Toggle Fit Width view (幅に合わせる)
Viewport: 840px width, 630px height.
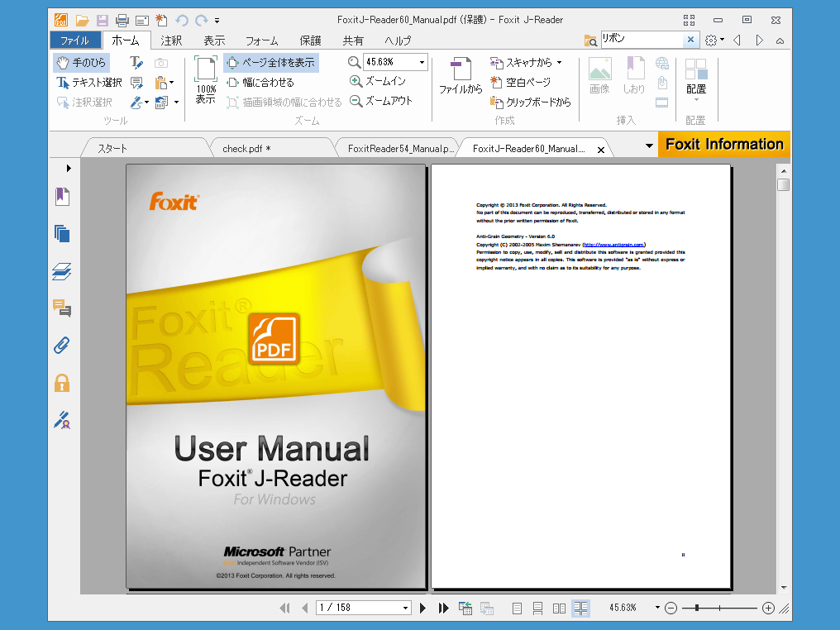click(260, 83)
